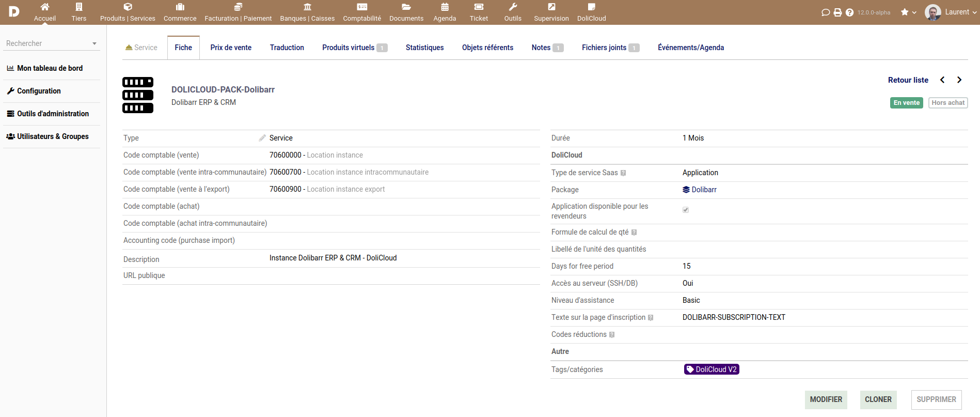
Task: Open the Accueil home icon
Action: click(45, 7)
